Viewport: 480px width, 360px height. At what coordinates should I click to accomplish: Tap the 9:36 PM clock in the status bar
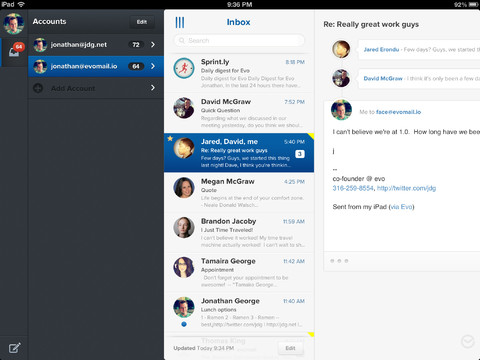tap(239, 4)
